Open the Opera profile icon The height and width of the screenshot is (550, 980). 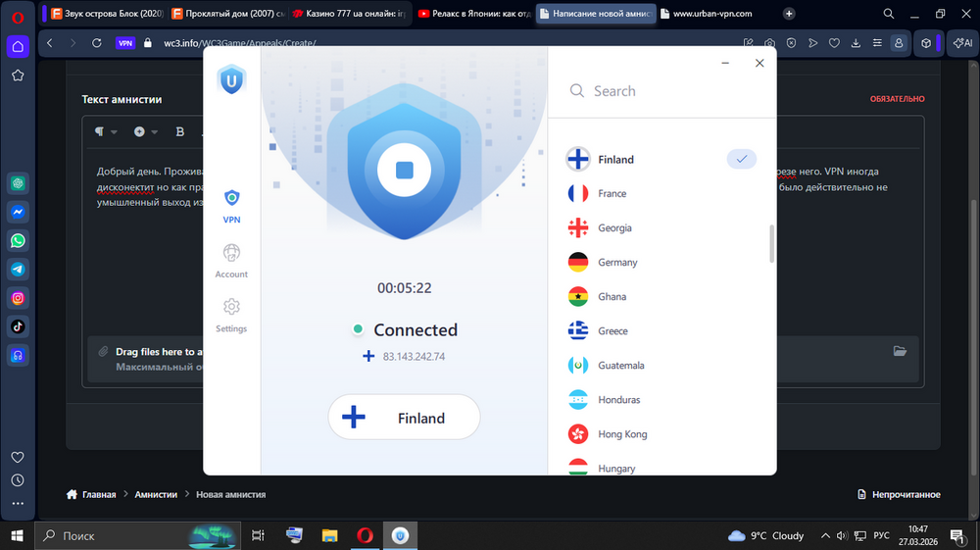coord(899,43)
